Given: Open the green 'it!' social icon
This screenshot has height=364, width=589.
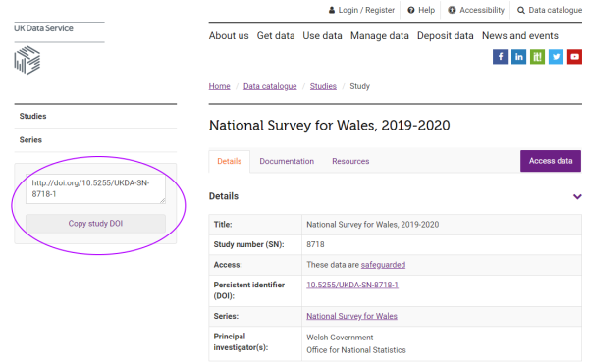Looking at the screenshot, I should click(537, 57).
